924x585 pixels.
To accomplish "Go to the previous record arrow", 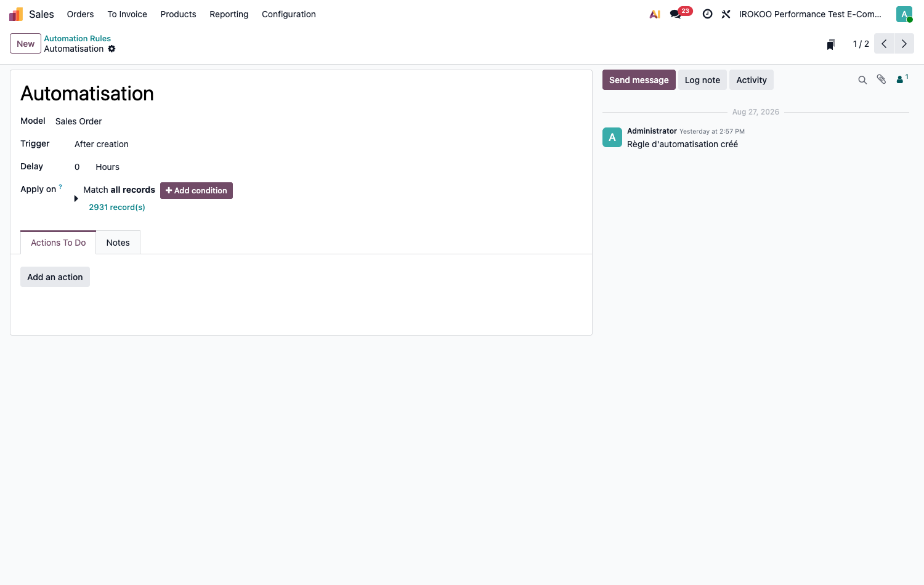I will point(884,44).
